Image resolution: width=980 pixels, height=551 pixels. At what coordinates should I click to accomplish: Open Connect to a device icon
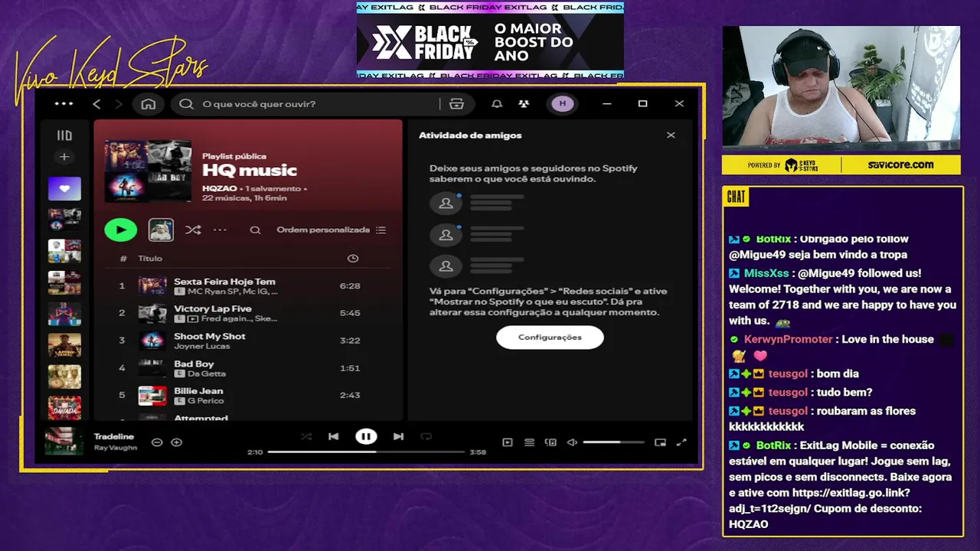pyautogui.click(x=550, y=442)
